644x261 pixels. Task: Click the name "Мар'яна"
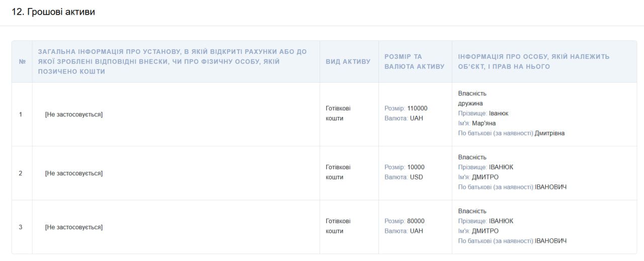[x=484, y=123]
